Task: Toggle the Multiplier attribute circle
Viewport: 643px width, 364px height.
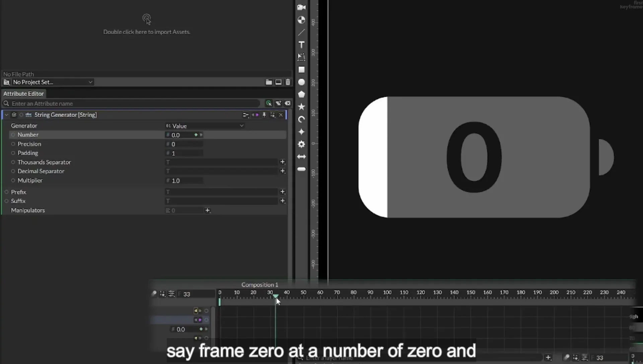Action: coord(13,180)
